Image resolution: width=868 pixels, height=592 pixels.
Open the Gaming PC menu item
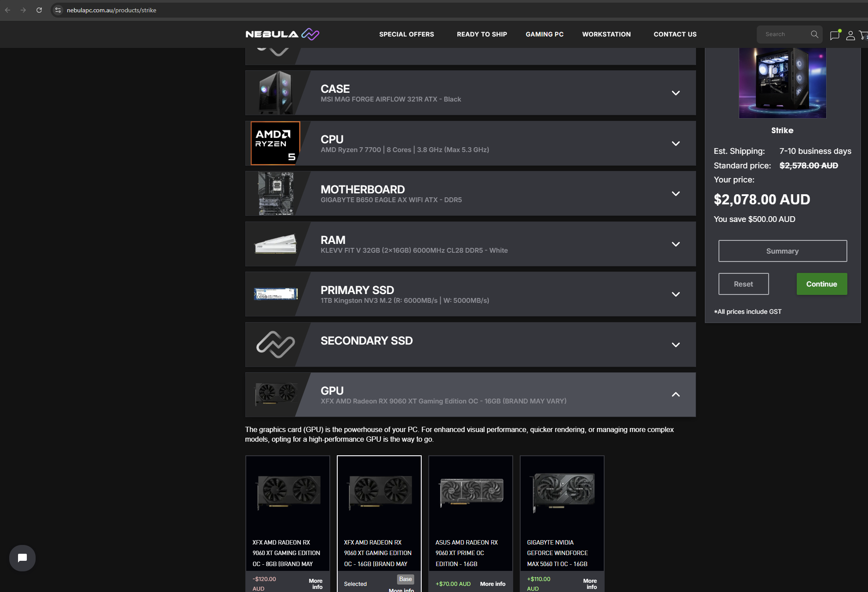tap(544, 34)
